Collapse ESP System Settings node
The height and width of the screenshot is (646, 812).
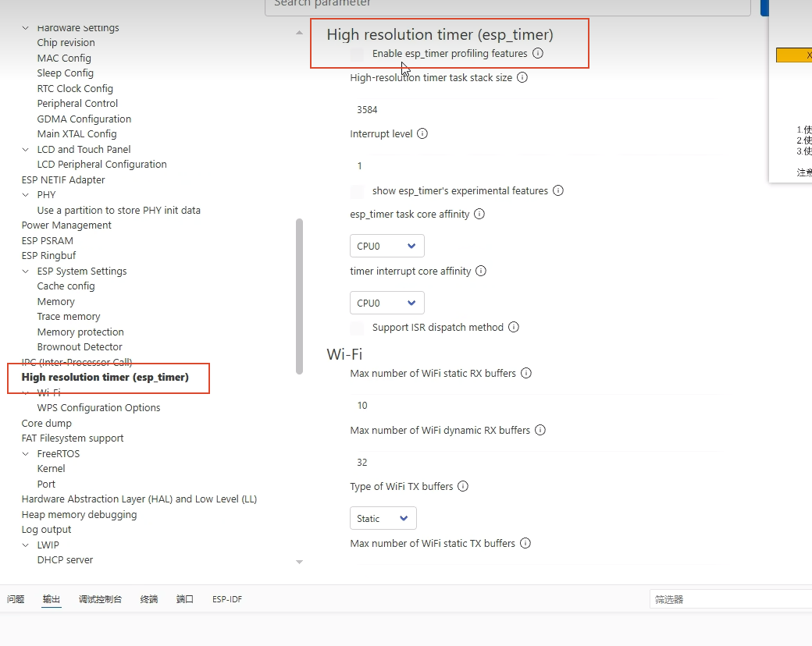[x=25, y=272]
